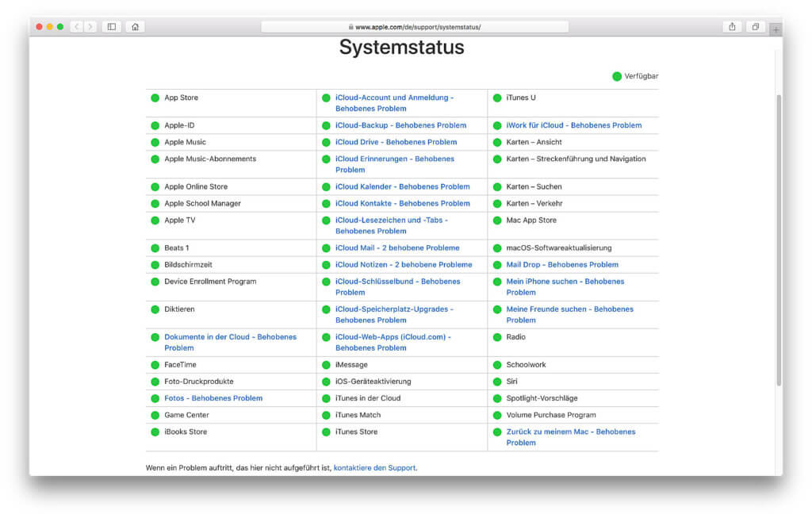This screenshot has width=812, height=518.
Task: Click the green Verfügbar status indicator
Action: pyautogui.click(x=616, y=76)
